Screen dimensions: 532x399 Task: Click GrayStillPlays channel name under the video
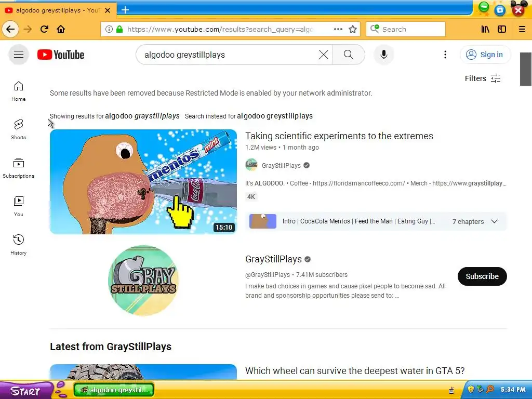point(281,166)
